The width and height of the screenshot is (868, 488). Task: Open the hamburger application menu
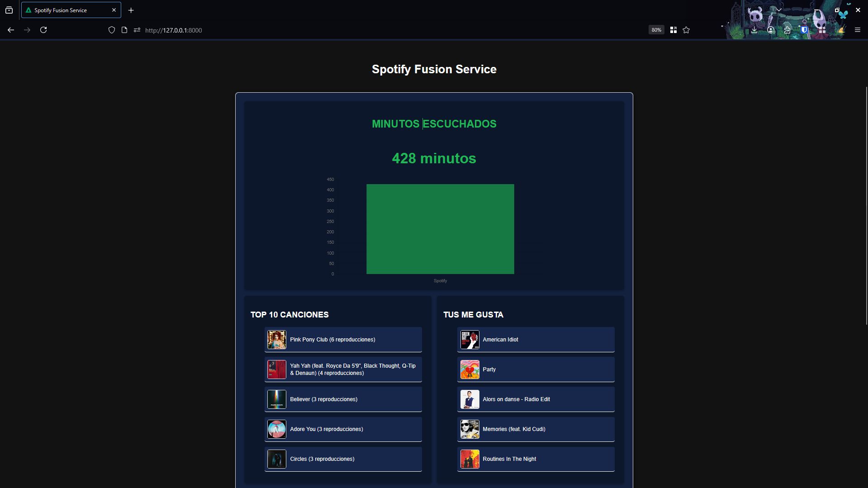(x=857, y=30)
